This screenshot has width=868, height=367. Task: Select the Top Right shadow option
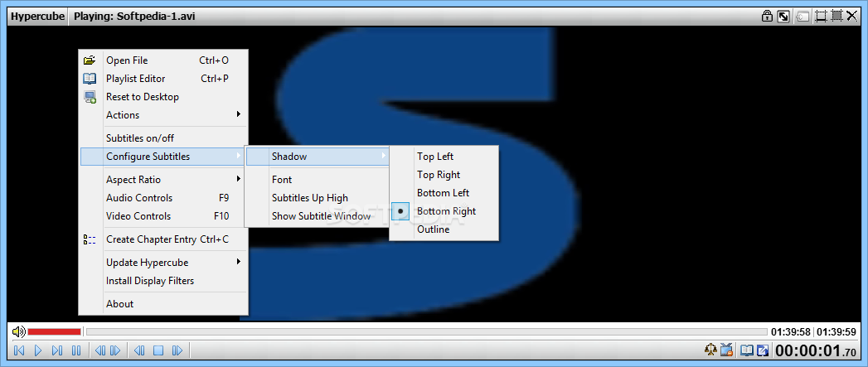click(x=444, y=175)
